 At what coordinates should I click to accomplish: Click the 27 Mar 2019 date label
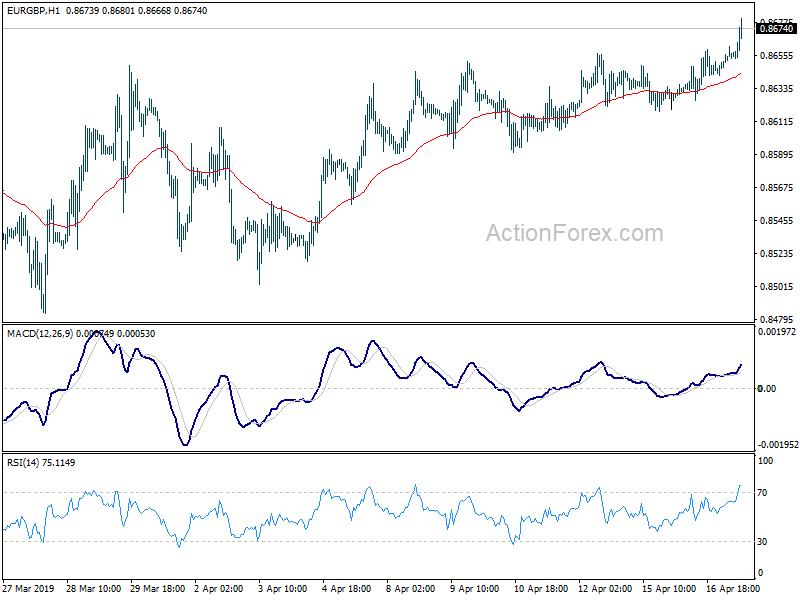click(29, 589)
